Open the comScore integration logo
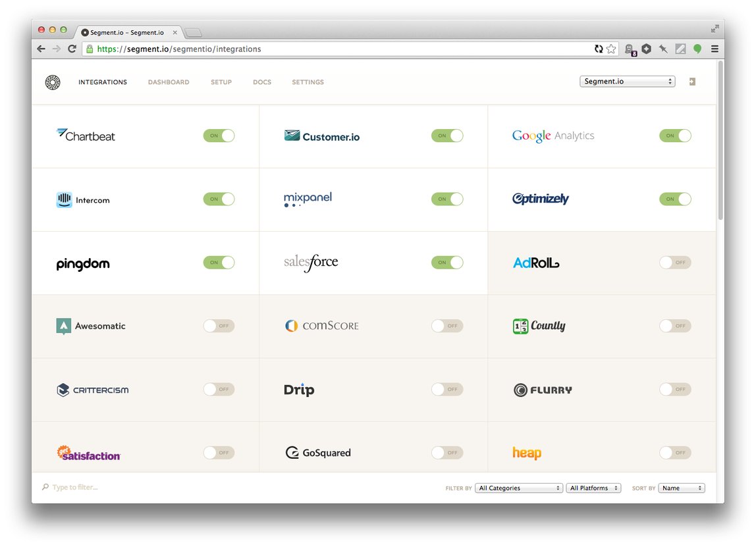Screen dimensions: 756x547 [321, 326]
